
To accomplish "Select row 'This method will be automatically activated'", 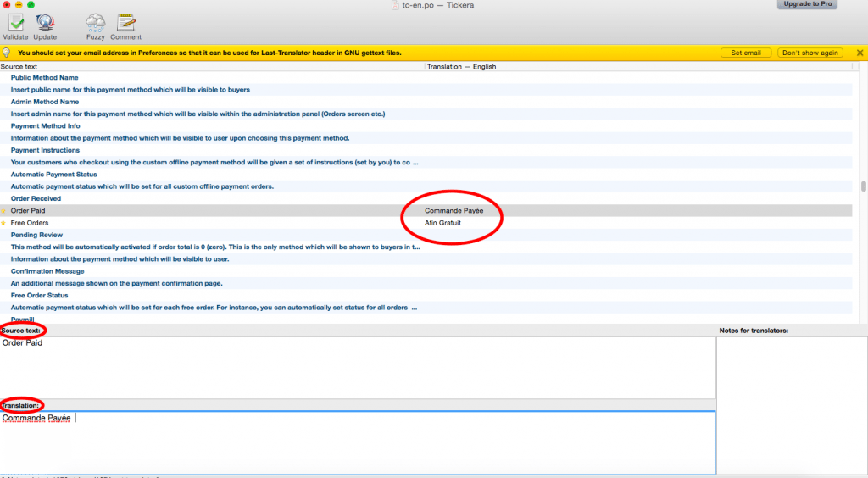I will tap(426, 247).
